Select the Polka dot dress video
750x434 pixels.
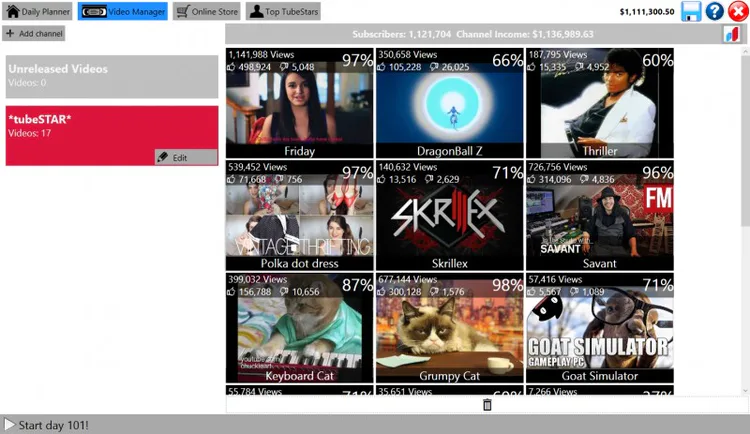(x=299, y=215)
